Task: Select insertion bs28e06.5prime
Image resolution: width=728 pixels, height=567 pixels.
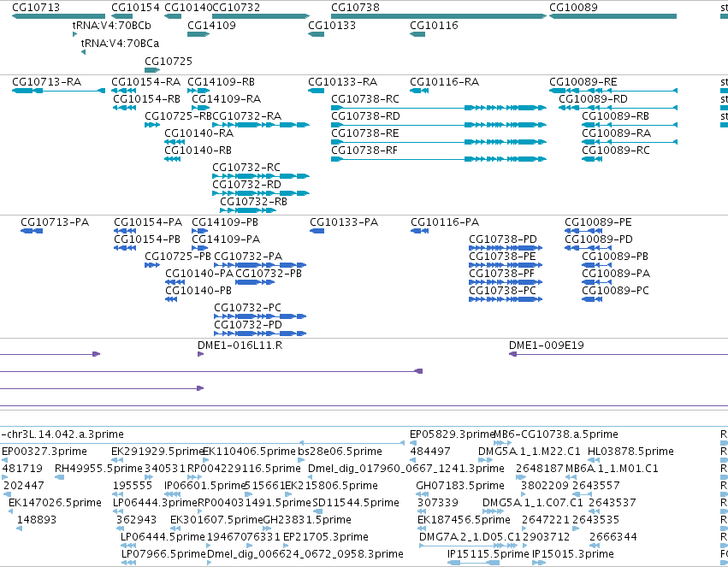Action: [340, 452]
